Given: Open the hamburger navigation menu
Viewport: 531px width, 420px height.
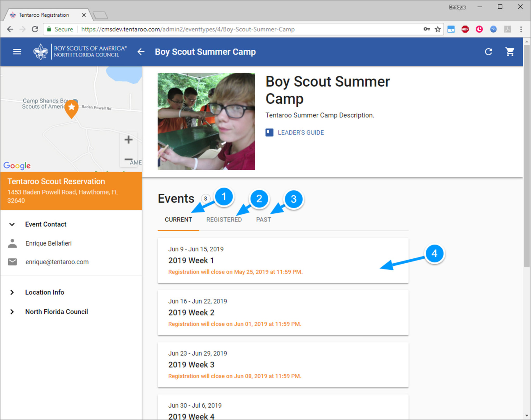Looking at the screenshot, I should [x=17, y=52].
